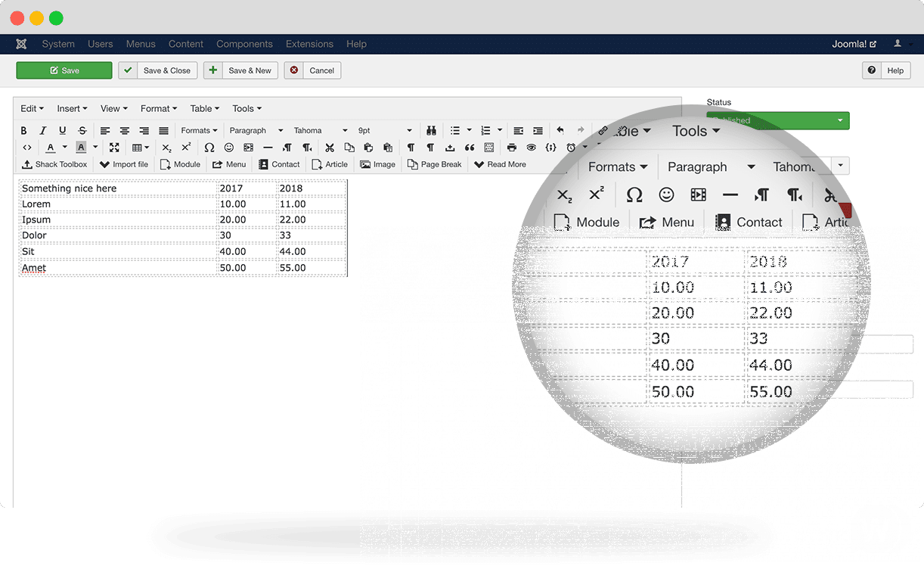
Task: Click the blockquote icon
Action: (x=470, y=148)
